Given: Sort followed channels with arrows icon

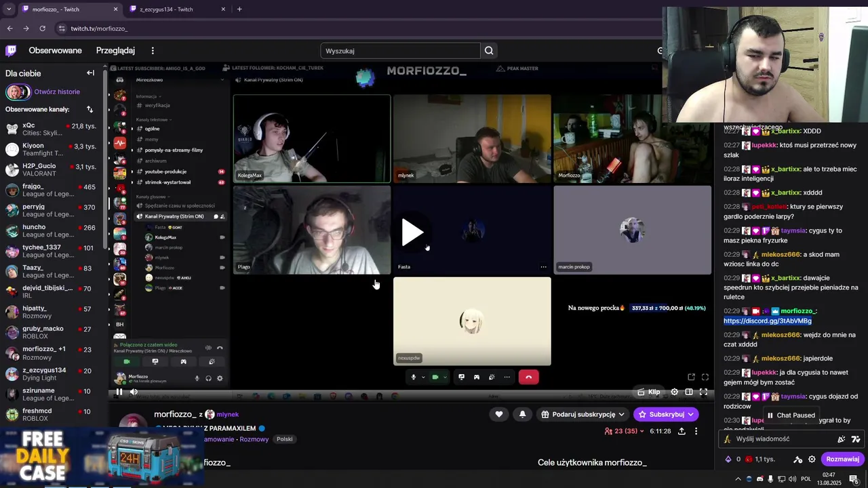Looking at the screenshot, I should pos(90,109).
